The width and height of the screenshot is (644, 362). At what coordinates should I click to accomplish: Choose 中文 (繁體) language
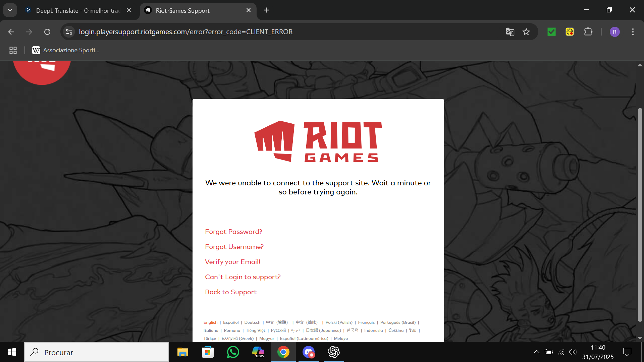tap(277, 322)
